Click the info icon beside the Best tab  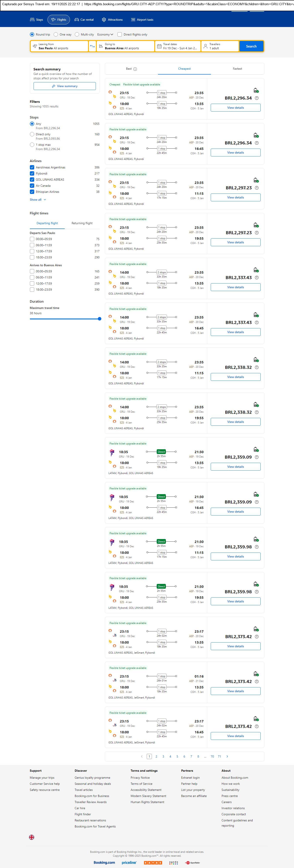(x=135, y=69)
